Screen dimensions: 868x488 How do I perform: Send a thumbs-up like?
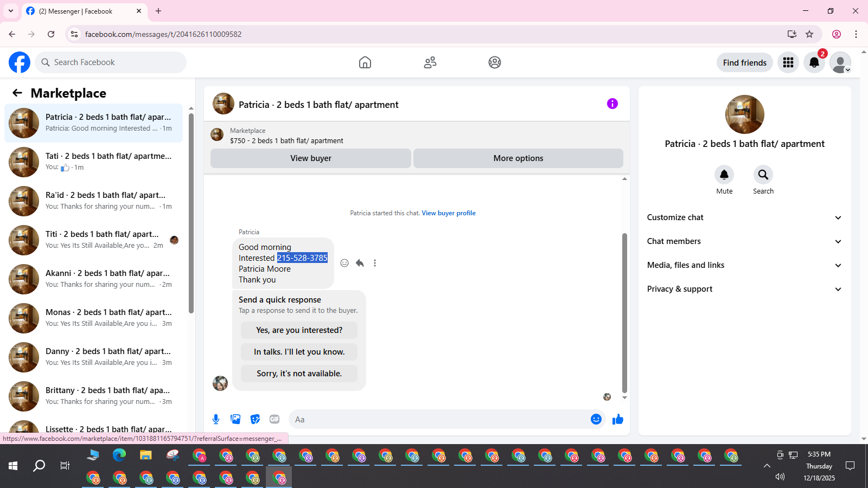pos(618,419)
